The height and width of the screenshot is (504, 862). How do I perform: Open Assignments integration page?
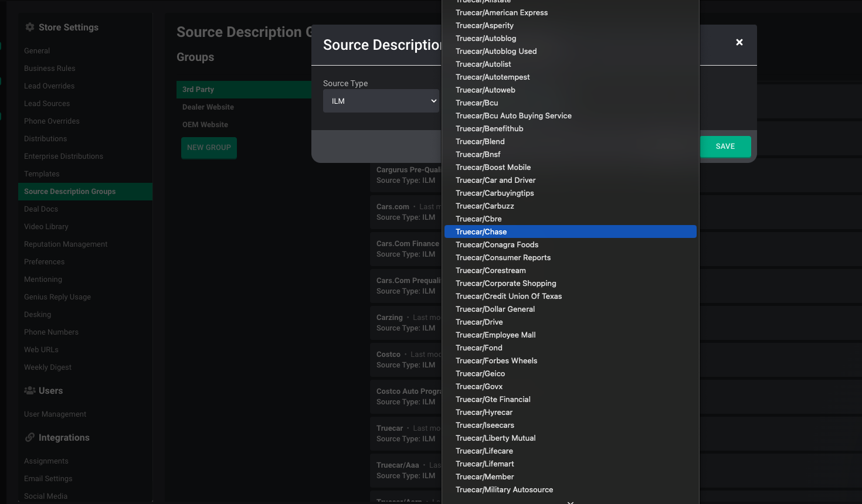pos(46,461)
